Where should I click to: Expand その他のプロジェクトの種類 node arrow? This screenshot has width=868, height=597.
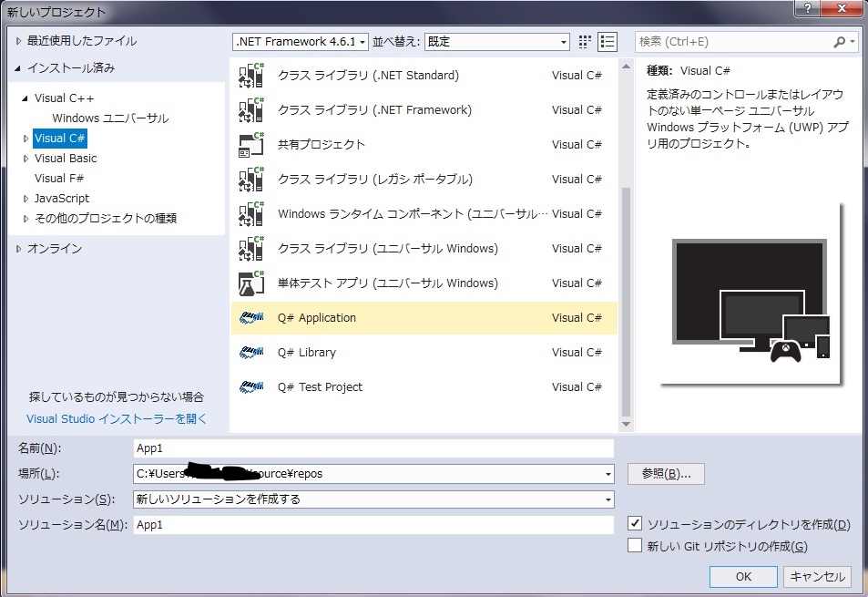pyautogui.click(x=26, y=219)
